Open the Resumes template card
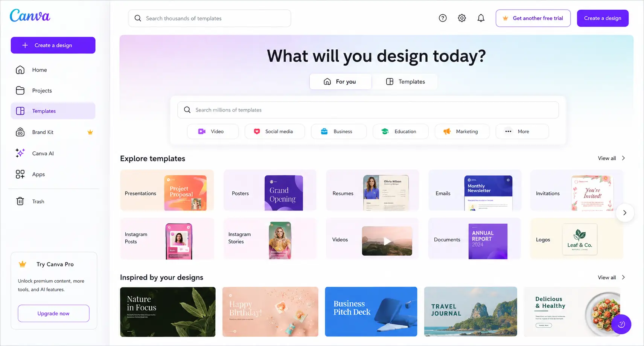The image size is (644, 346). click(372, 190)
